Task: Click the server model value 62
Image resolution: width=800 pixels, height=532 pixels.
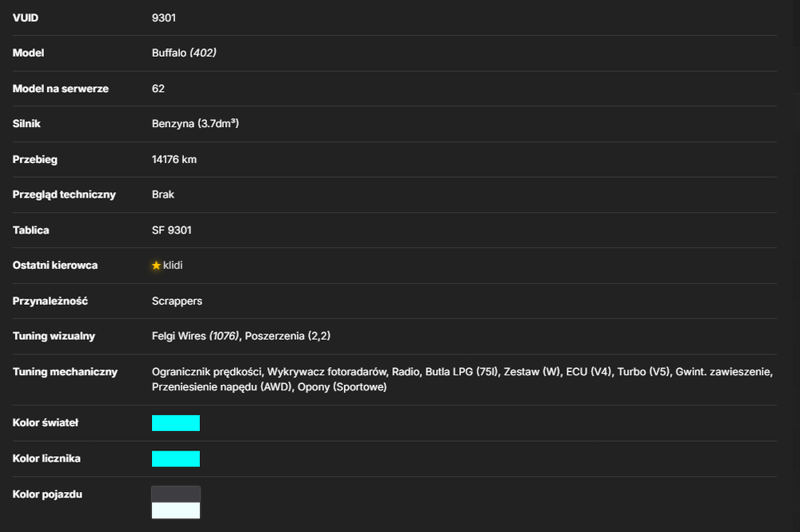Action: point(158,89)
